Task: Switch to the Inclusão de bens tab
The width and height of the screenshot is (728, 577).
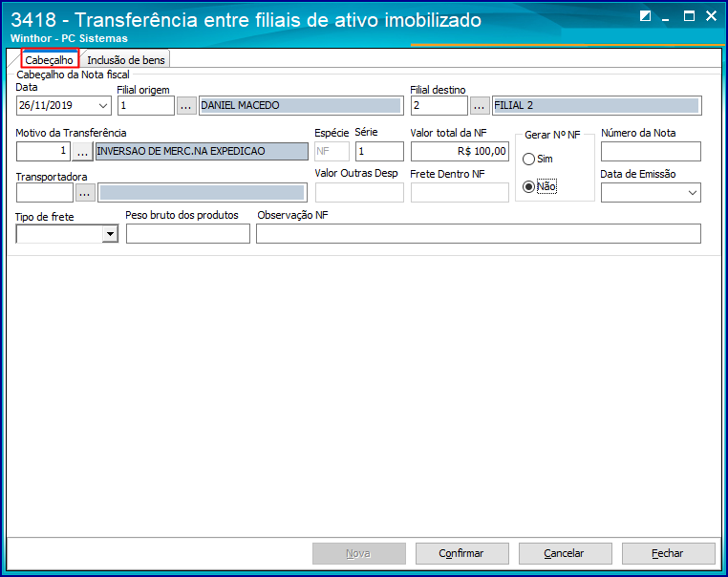Action: 126,60
